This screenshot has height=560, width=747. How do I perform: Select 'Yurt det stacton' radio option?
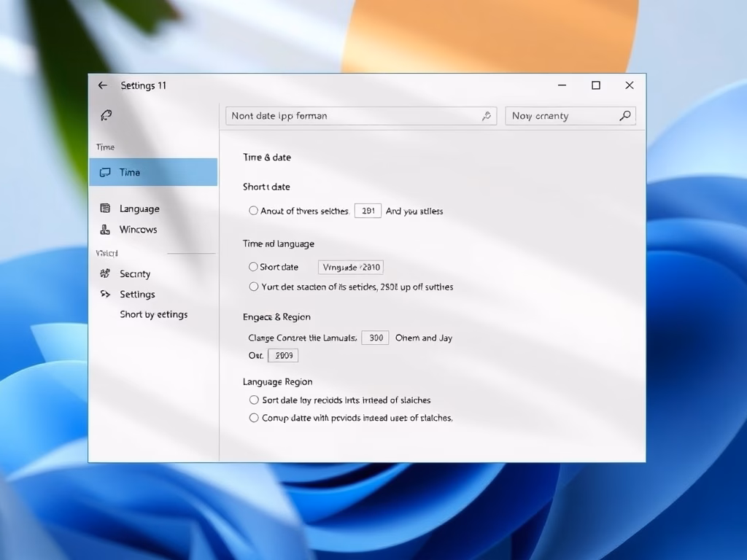click(x=253, y=287)
